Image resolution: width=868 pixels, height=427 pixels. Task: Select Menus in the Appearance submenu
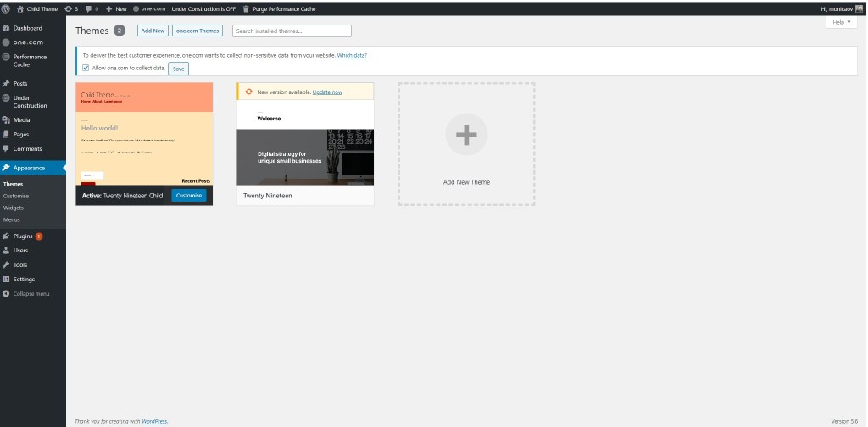(12, 219)
